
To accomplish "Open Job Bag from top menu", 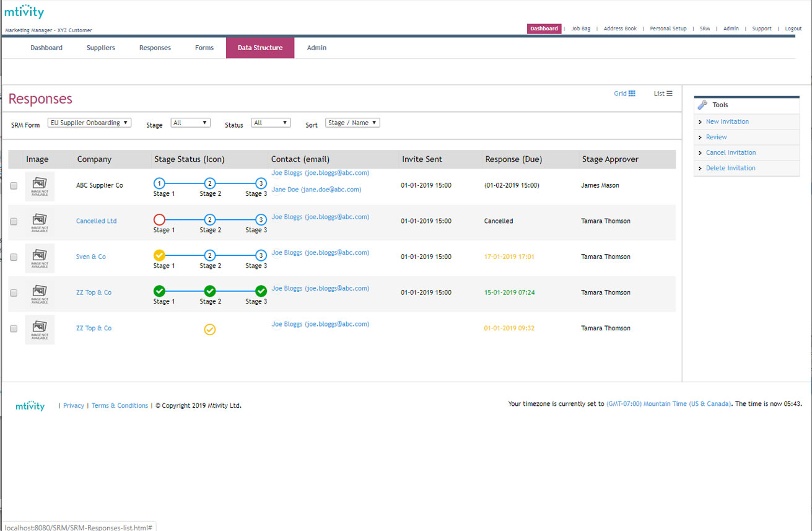I will [581, 29].
